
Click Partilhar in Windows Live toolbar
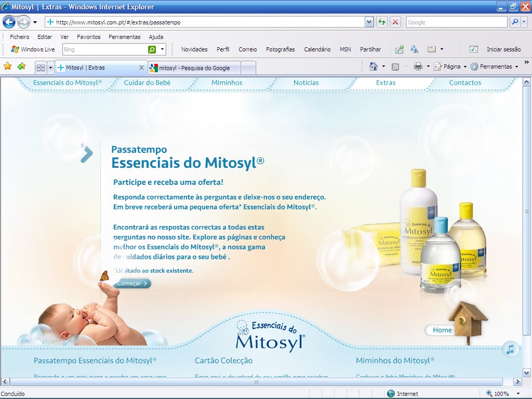(x=370, y=49)
